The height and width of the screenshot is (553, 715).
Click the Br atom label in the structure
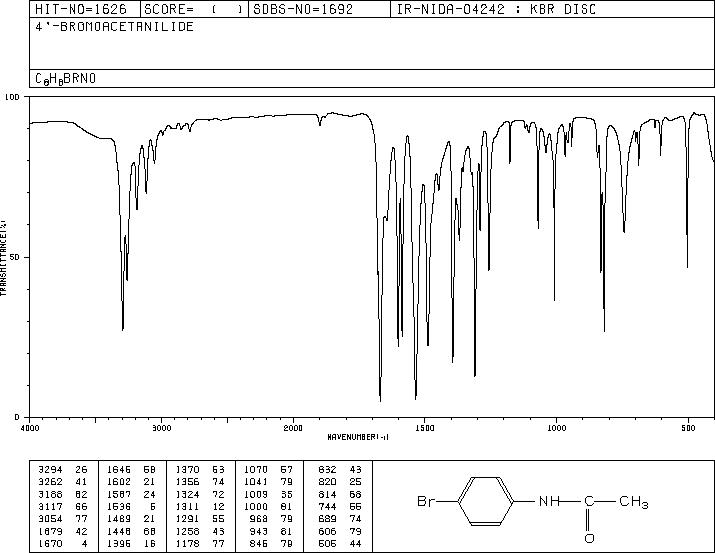pyautogui.click(x=425, y=501)
